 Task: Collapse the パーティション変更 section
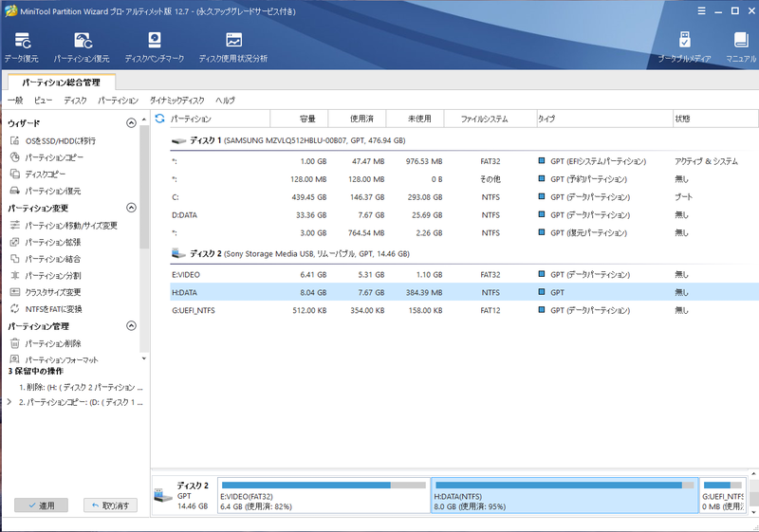tap(131, 208)
